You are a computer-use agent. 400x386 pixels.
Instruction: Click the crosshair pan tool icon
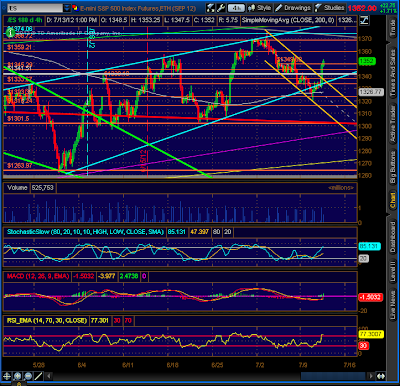7,376
